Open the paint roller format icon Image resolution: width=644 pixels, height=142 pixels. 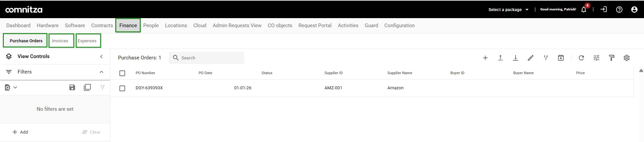pyautogui.click(x=611, y=58)
